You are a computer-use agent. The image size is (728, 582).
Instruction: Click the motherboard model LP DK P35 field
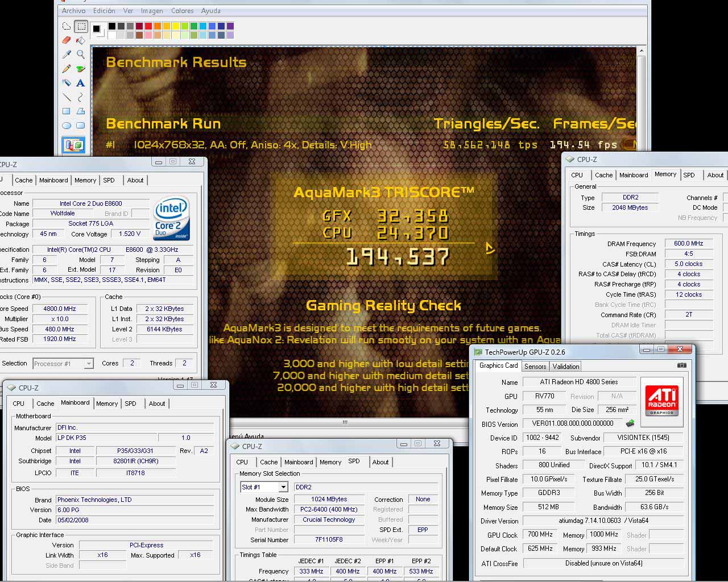point(106,438)
